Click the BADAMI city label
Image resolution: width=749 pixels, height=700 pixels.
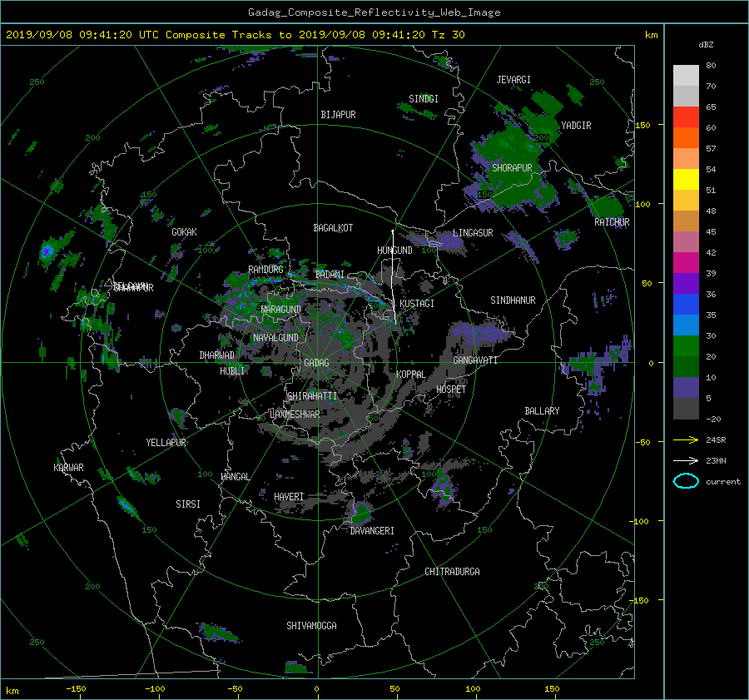click(x=330, y=275)
